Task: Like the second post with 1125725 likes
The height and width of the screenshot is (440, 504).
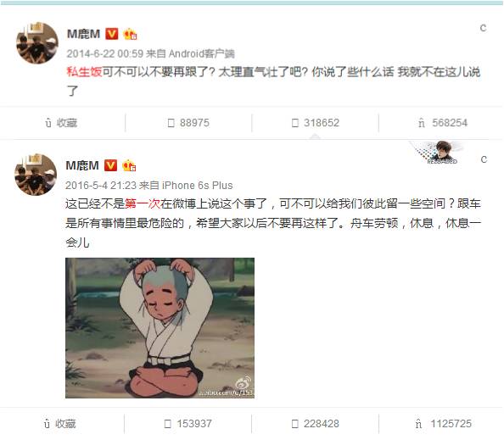Action: (444, 424)
